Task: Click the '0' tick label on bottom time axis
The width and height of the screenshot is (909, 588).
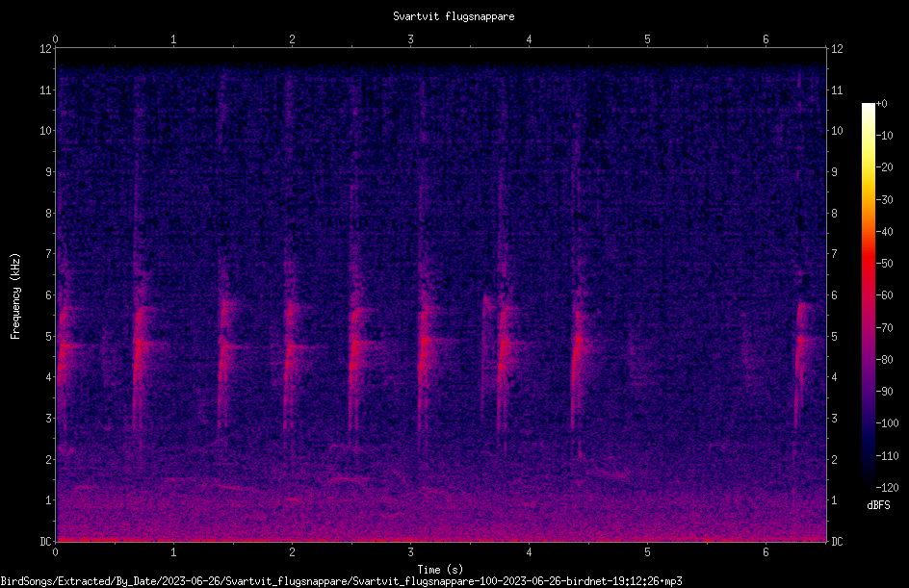Action: [55, 552]
